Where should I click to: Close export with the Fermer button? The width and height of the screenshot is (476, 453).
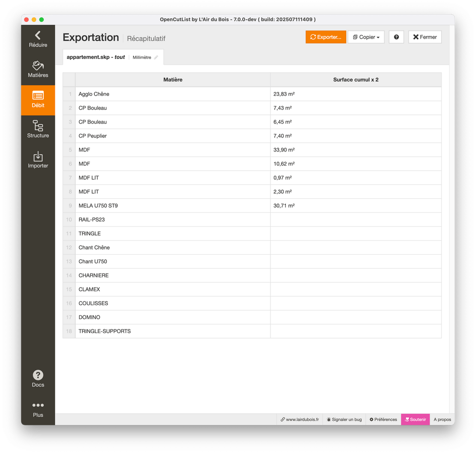click(x=425, y=37)
